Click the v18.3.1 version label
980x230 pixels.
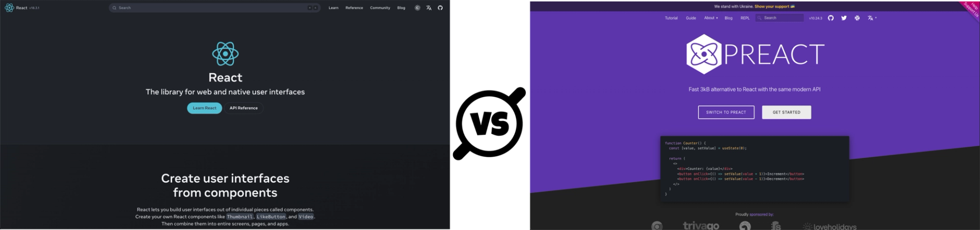tap(34, 8)
